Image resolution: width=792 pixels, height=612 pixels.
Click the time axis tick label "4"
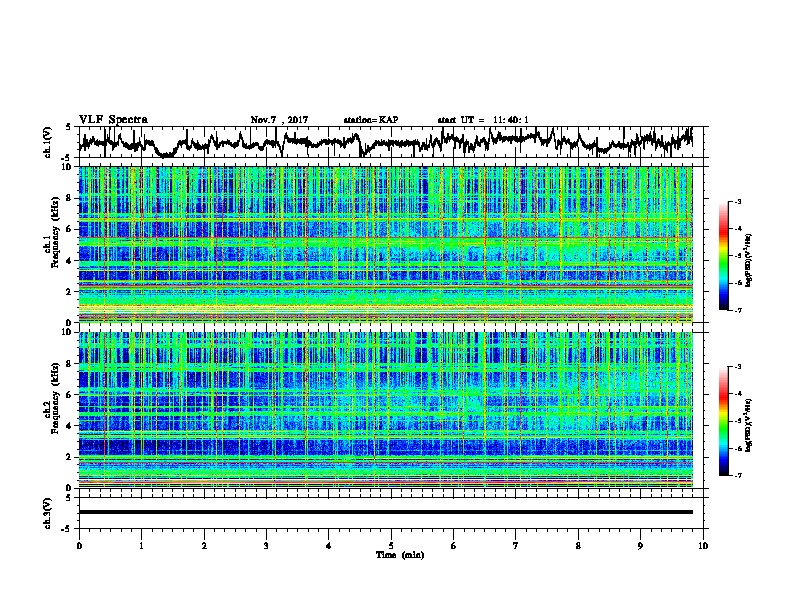pyautogui.click(x=329, y=546)
